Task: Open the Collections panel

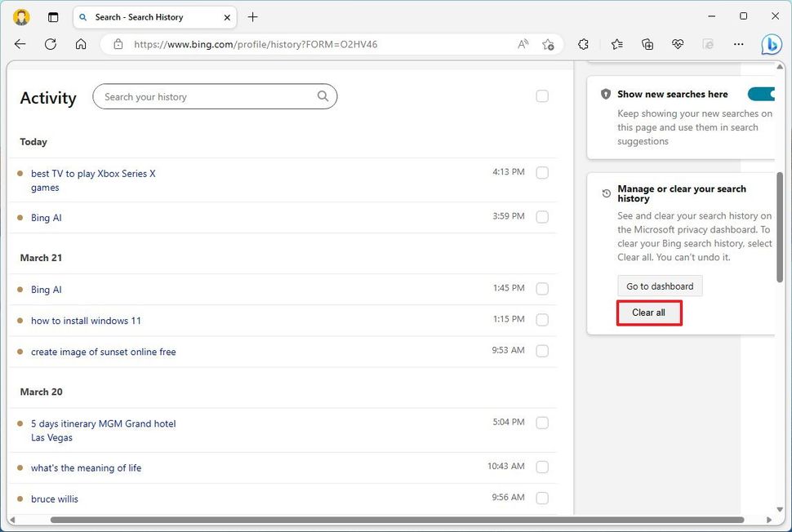Action: click(647, 44)
